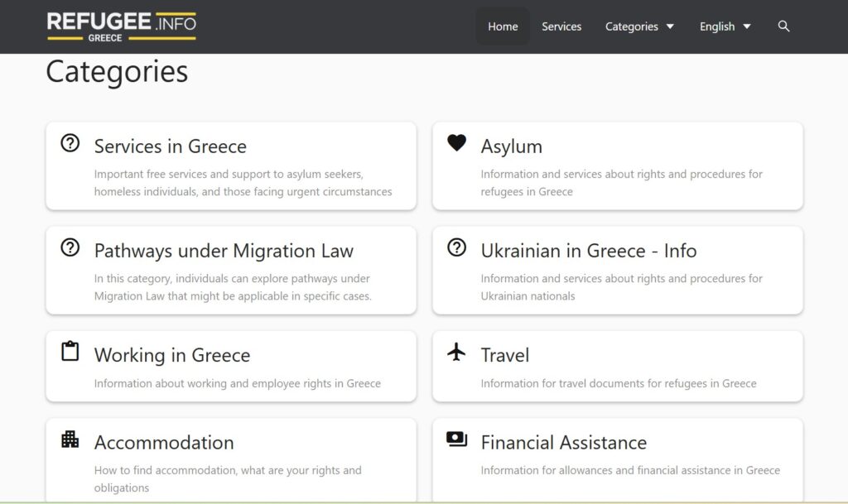
Task: Click the heart icon beside Asylum
Action: [456, 143]
